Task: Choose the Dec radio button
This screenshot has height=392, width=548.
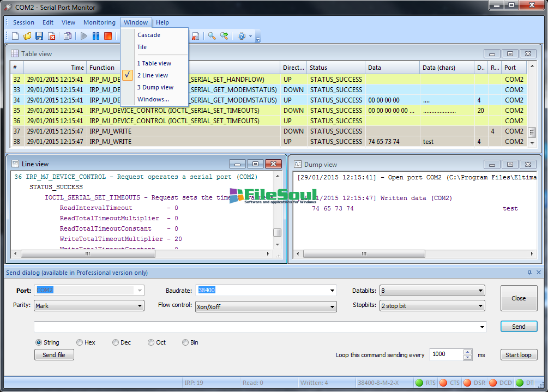Action: pyautogui.click(x=116, y=342)
